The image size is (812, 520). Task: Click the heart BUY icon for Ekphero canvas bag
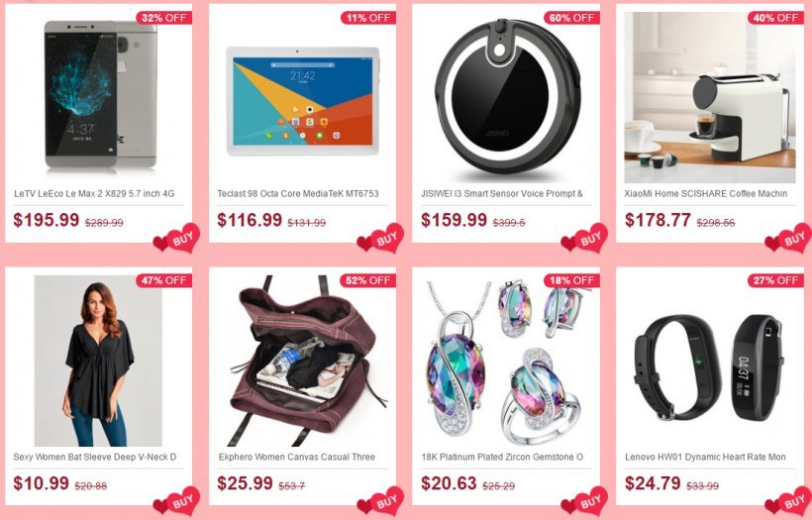tap(380, 502)
